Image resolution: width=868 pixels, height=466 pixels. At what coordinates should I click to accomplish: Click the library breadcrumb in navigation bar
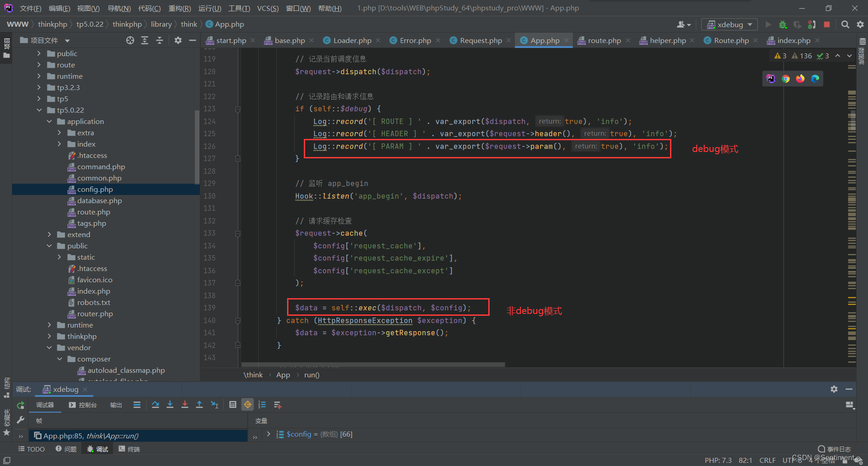pyautogui.click(x=161, y=24)
